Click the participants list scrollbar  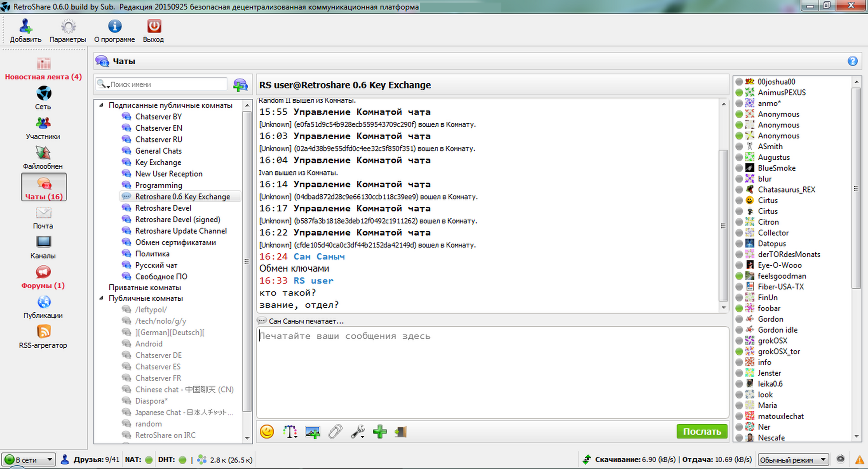(856, 188)
